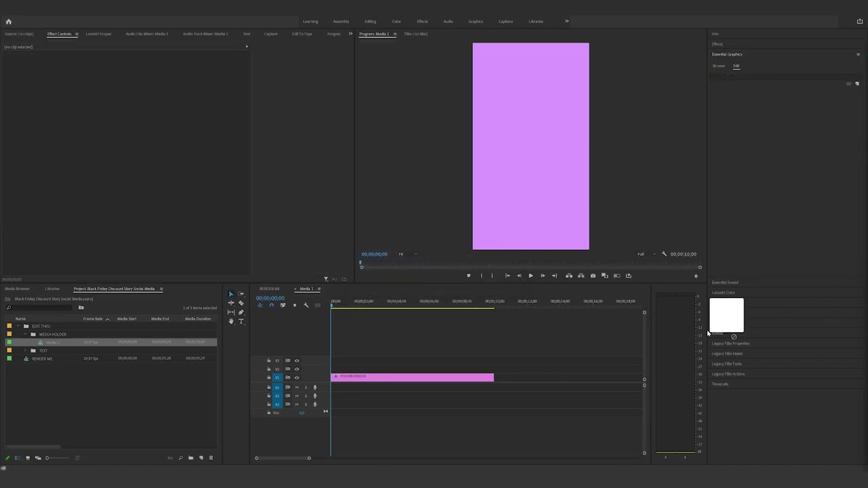Switch to the Editing workspace
The image size is (868, 488).
point(370,22)
